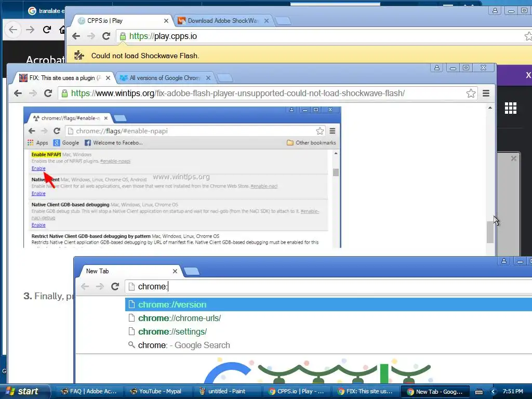Switch to All versions of Google Chrome tab
The width and height of the screenshot is (532, 399).
[x=165, y=78]
